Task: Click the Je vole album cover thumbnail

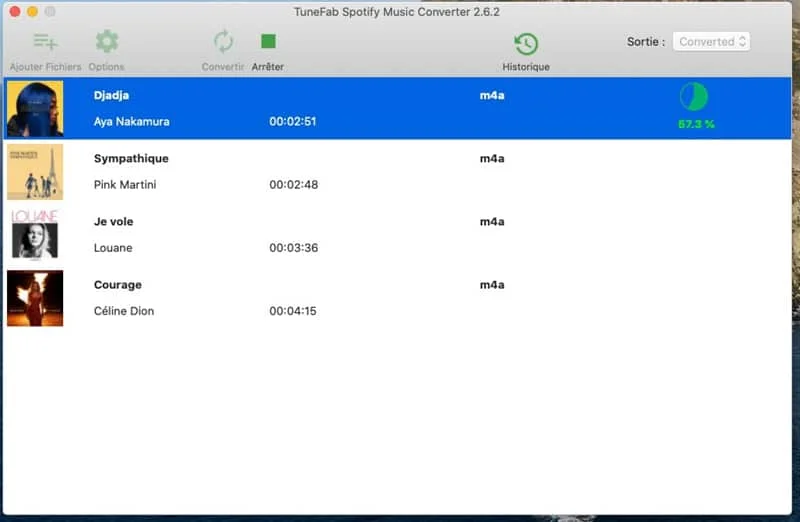Action: click(35, 235)
